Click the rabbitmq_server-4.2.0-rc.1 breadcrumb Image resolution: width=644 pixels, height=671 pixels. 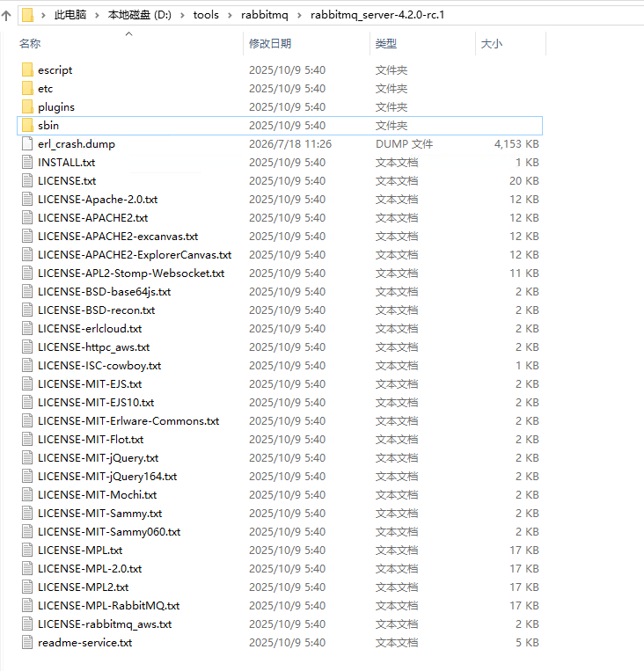point(377,15)
